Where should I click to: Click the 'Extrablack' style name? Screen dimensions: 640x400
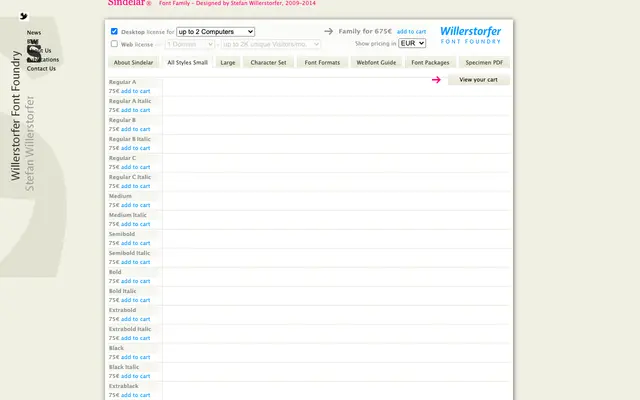[123, 386]
